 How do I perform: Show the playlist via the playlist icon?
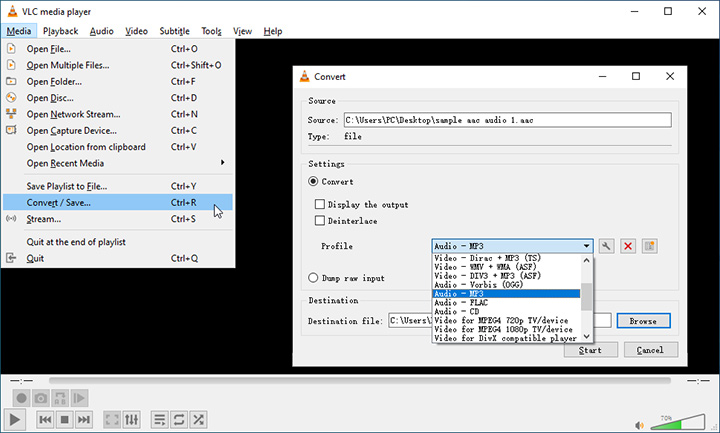pyautogui.click(x=159, y=419)
